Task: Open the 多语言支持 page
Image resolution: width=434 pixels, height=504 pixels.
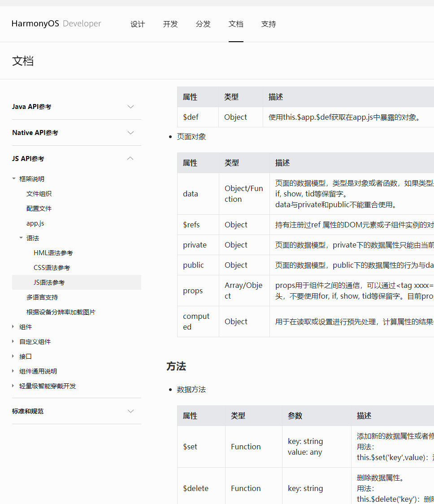Action: pyautogui.click(x=42, y=297)
